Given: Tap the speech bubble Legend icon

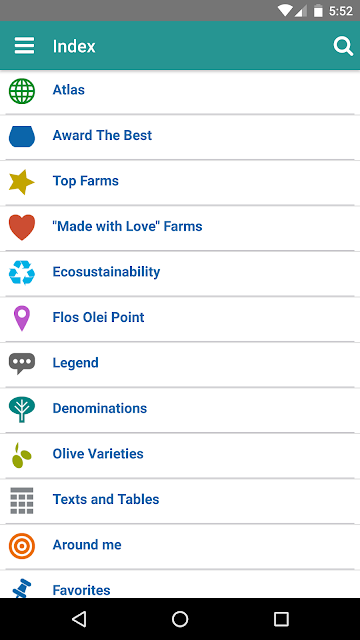Looking at the screenshot, I should pos(22,364).
